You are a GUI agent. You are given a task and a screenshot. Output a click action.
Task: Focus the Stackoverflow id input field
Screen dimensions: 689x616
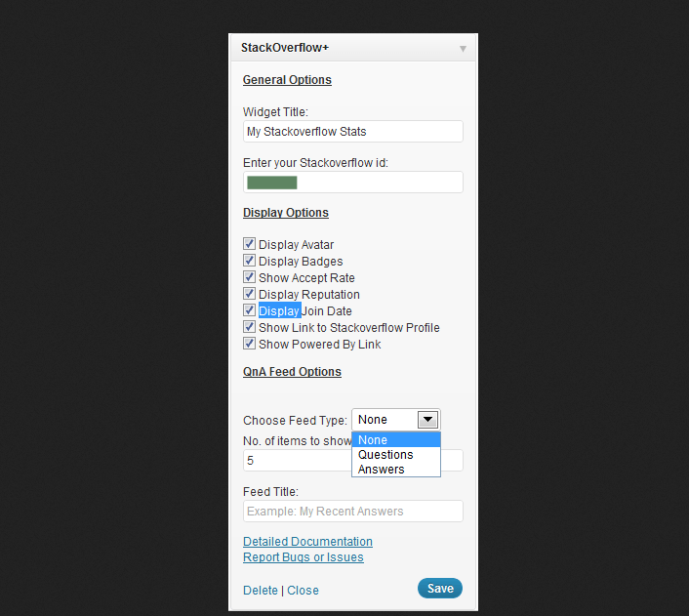pyautogui.click(x=353, y=182)
